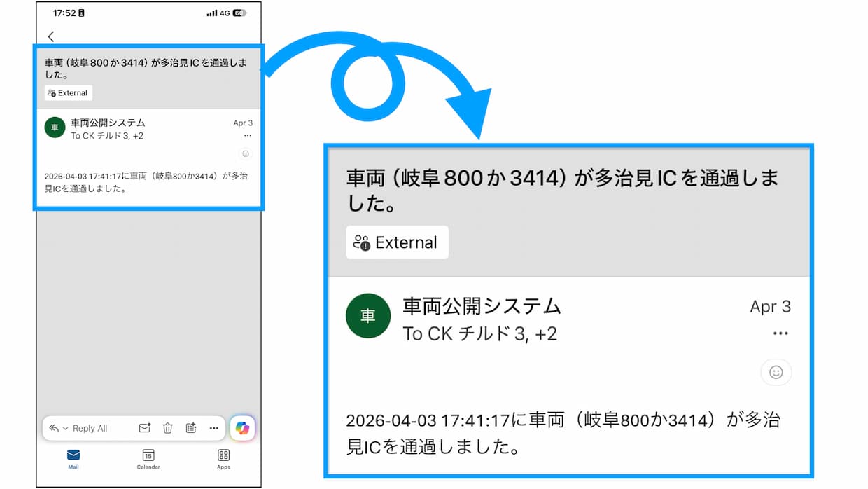
Task: Tap the back arrow on the phone screen
Action: 51,36
